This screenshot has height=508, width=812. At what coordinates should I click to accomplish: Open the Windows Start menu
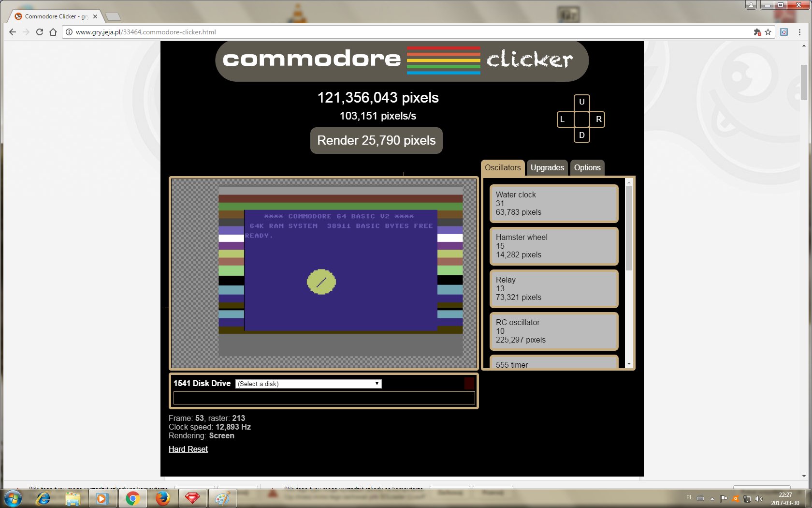13,498
